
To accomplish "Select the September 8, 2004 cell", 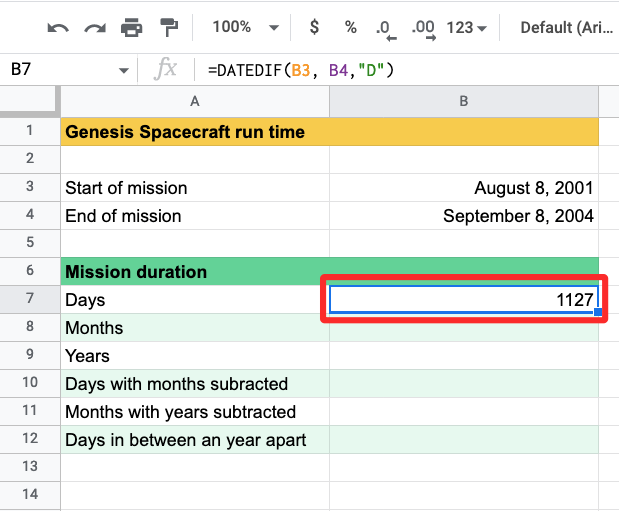I will (464, 216).
